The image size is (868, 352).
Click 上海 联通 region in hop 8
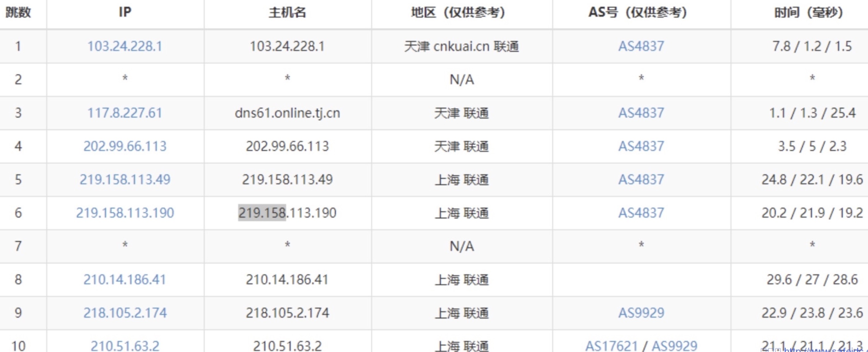click(x=461, y=280)
